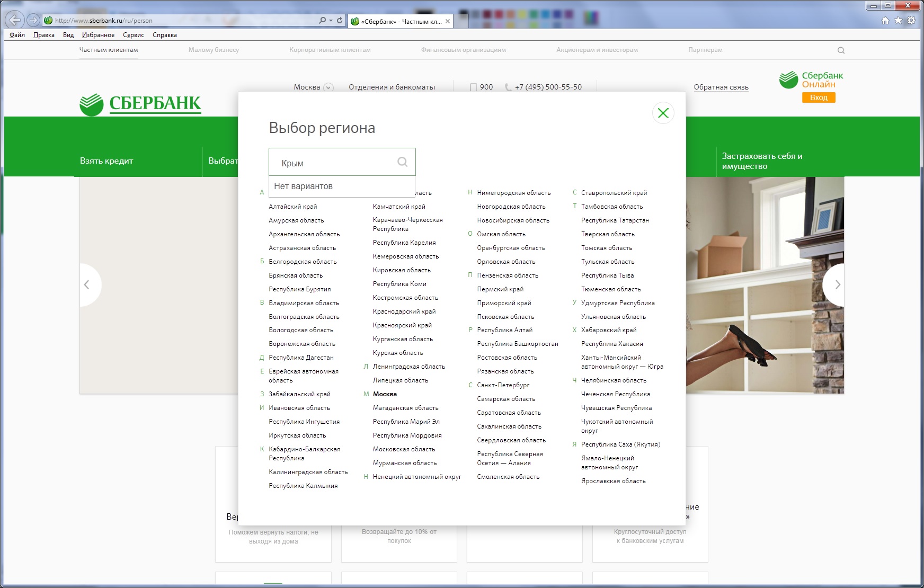924x588 pixels.
Task: Show previous carousel slide arrow
Action: tap(87, 284)
